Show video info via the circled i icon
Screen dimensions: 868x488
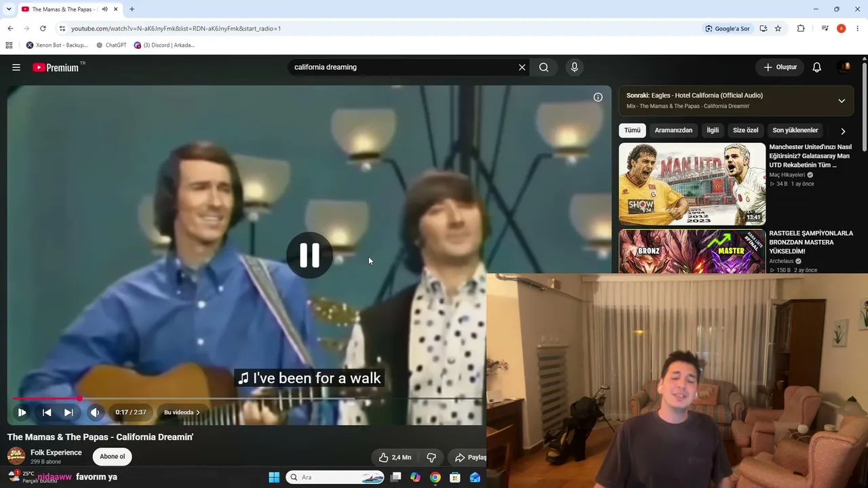598,97
